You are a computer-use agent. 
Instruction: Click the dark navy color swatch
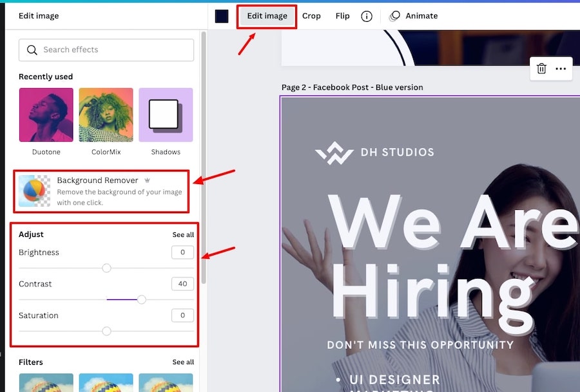coord(222,16)
